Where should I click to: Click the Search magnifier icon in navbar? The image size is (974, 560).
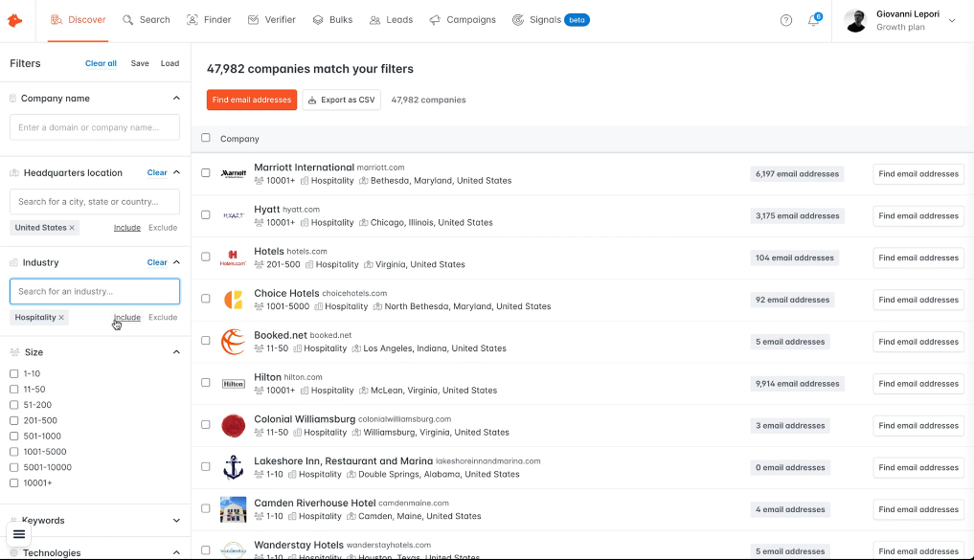pos(128,20)
